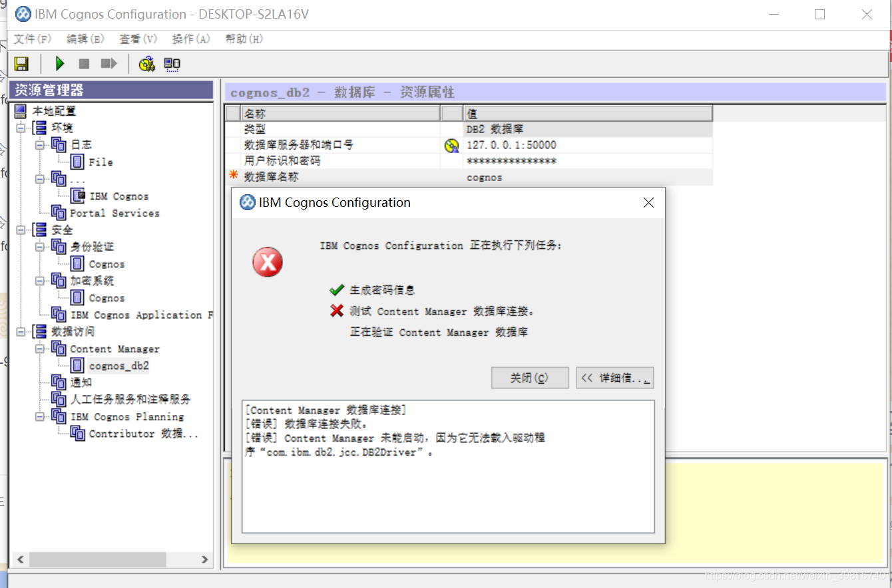Click the 安全 node icon
Viewport: 892px width, 588px height.
coord(39,230)
